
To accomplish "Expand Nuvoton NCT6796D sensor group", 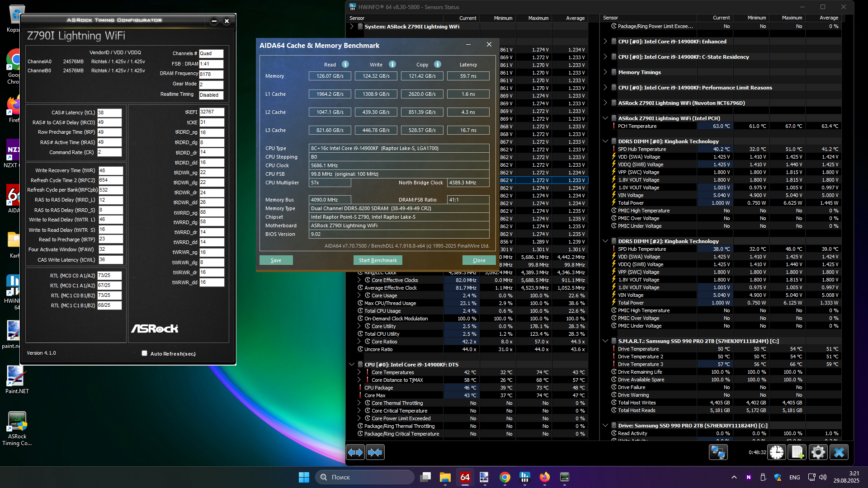I will [x=605, y=103].
